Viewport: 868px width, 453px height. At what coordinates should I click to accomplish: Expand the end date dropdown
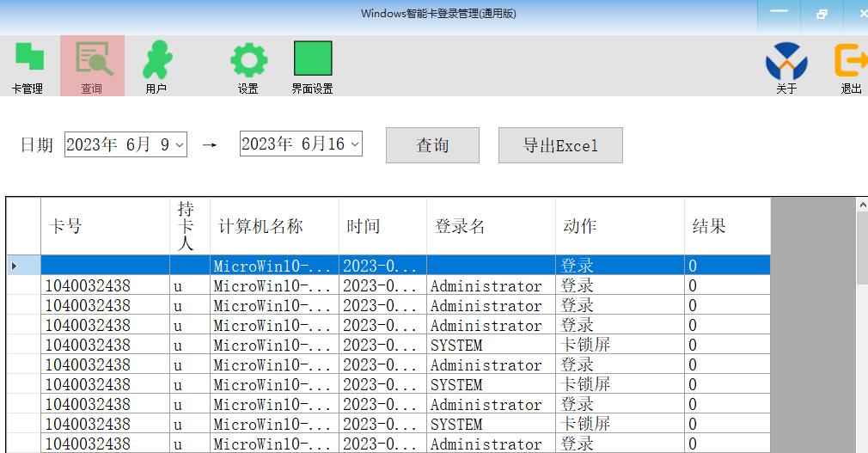click(x=355, y=144)
